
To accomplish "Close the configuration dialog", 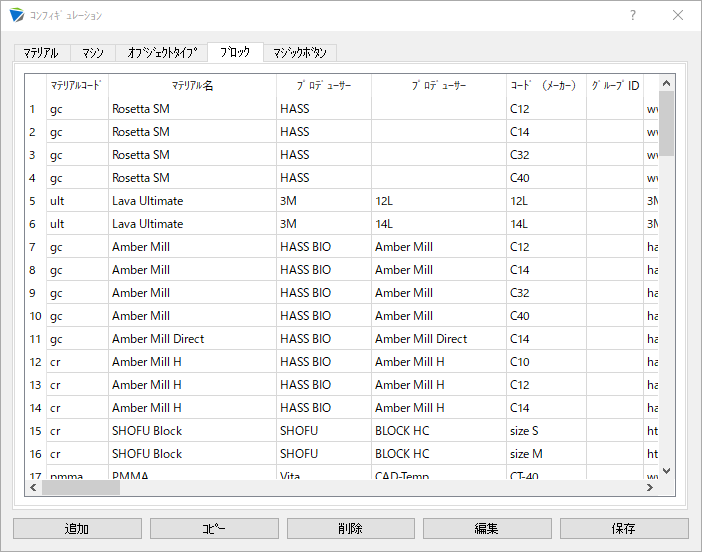I will 678,15.
